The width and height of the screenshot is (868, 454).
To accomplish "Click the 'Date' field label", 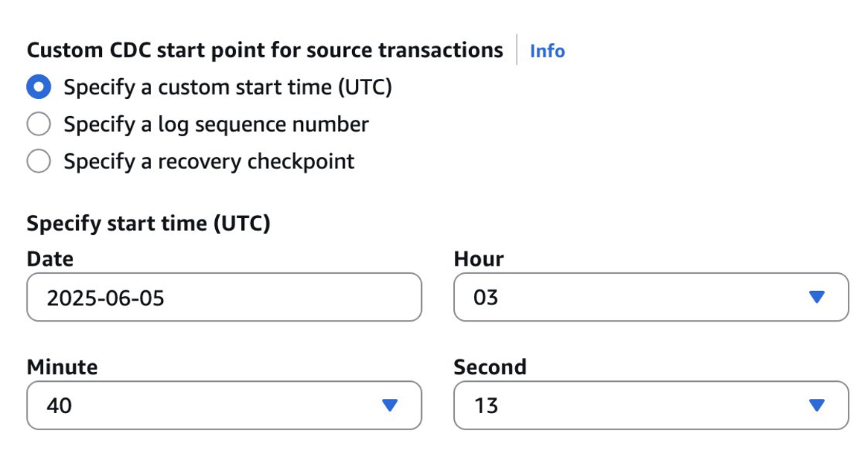I will [50, 259].
